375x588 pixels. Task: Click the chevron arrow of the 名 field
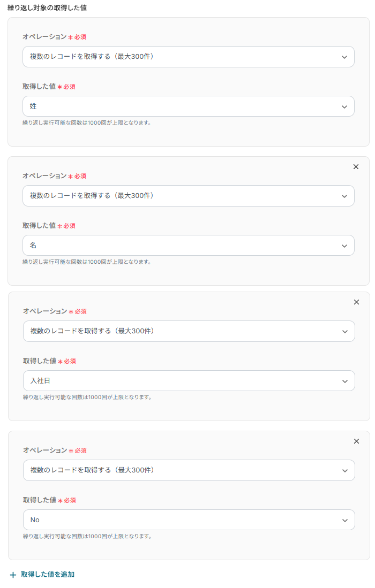pyautogui.click(x=344, y=246)
